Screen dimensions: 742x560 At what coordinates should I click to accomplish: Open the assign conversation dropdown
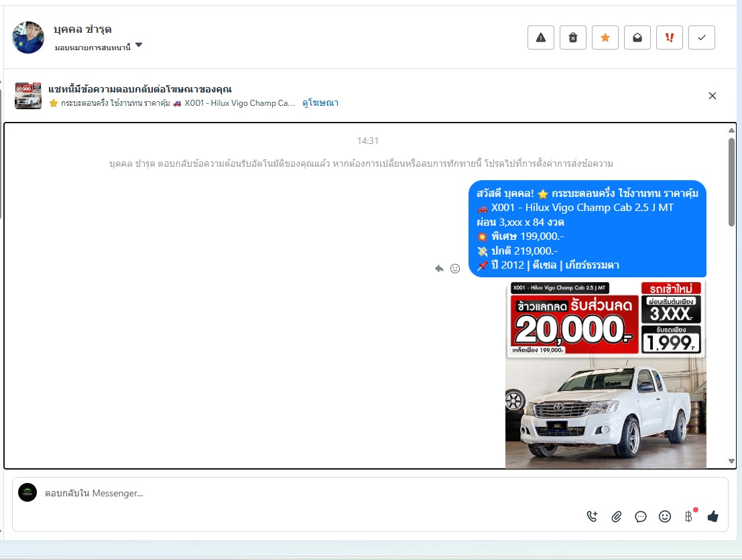pos(98,47)
